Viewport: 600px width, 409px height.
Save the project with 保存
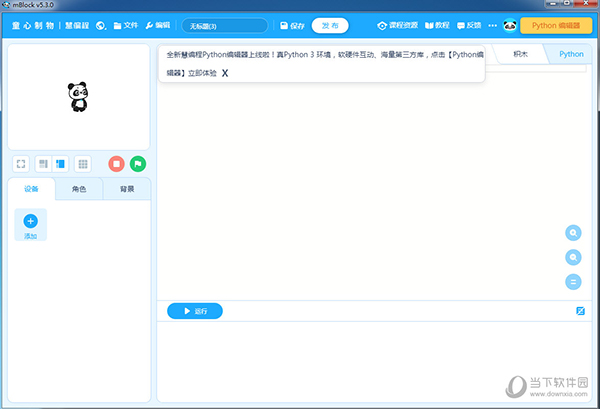[x=292, y=26]
